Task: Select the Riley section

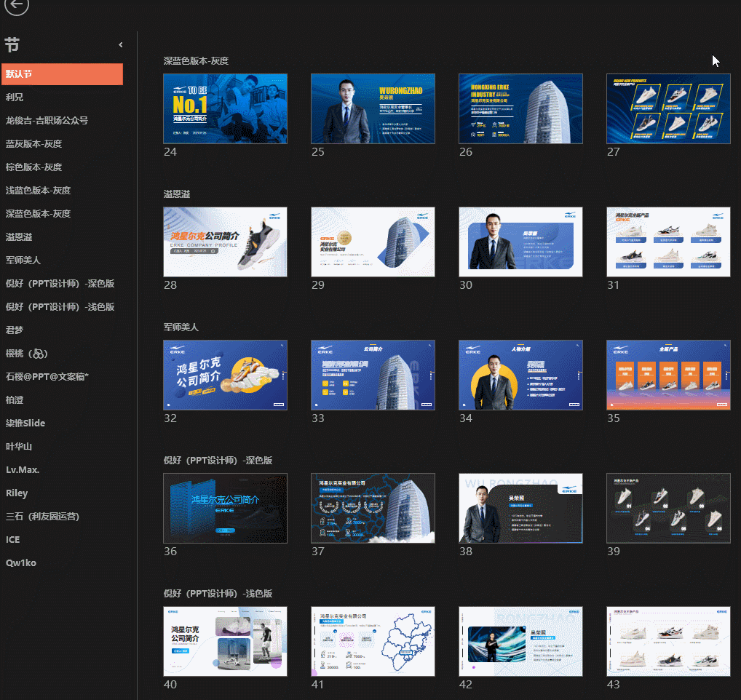Action: click(17, 493)
